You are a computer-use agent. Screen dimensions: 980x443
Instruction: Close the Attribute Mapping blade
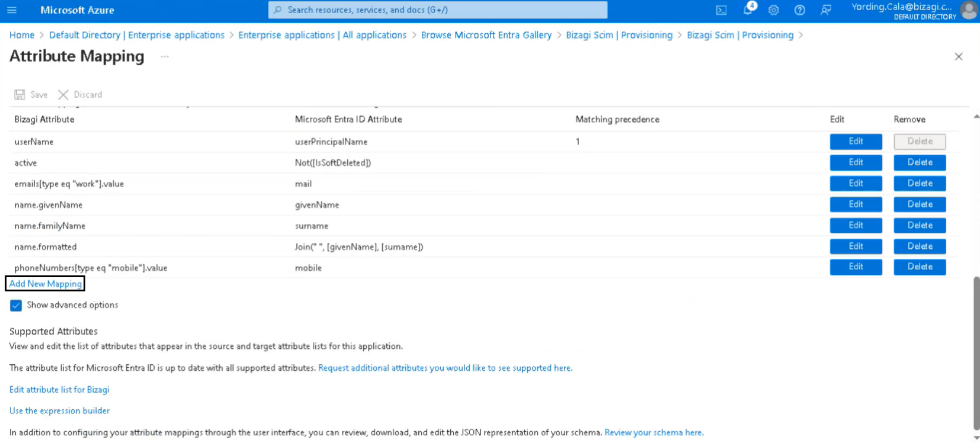click(959, 57)
